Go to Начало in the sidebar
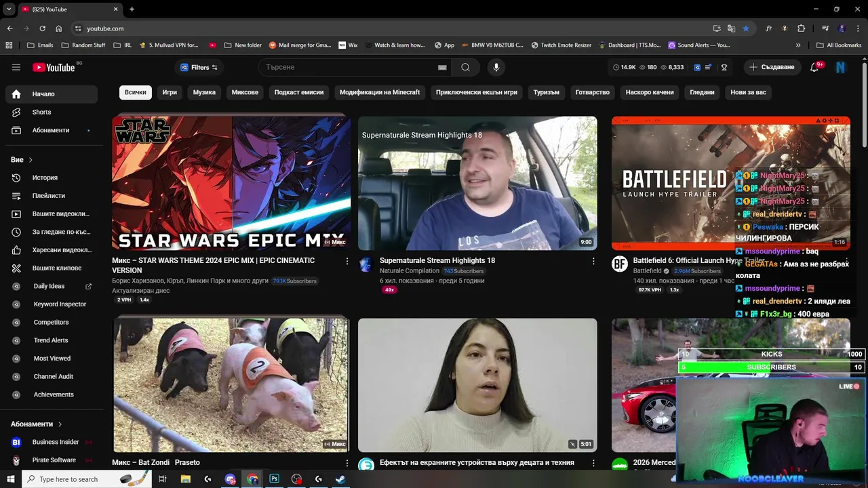 tap(52, 94)
